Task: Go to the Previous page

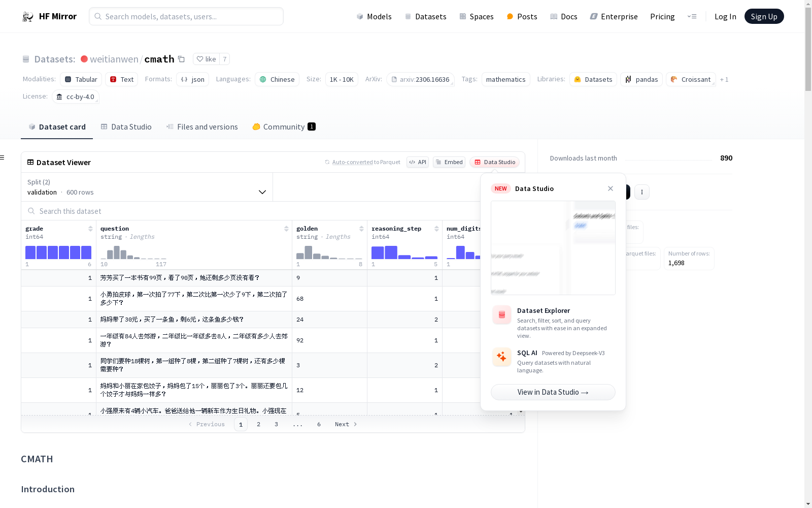Action: coord(207,424)
